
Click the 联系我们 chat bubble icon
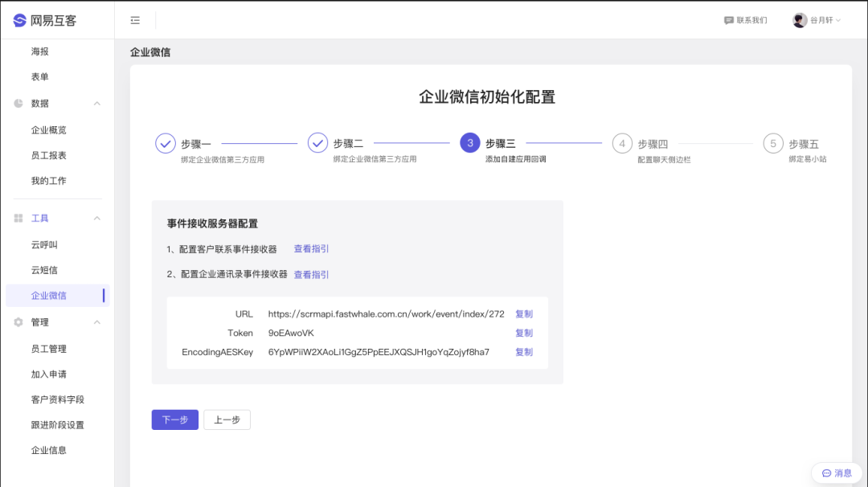(728, 20)
